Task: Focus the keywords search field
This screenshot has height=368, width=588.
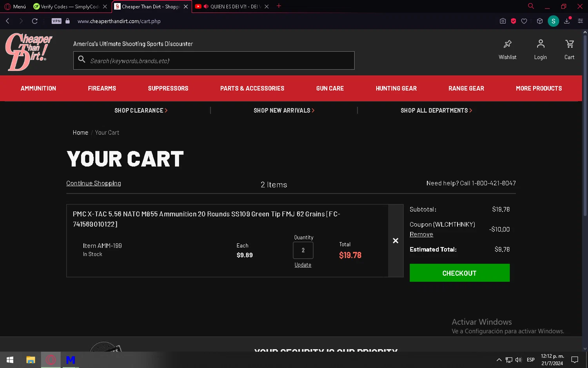Action: [x=214, y=60]
